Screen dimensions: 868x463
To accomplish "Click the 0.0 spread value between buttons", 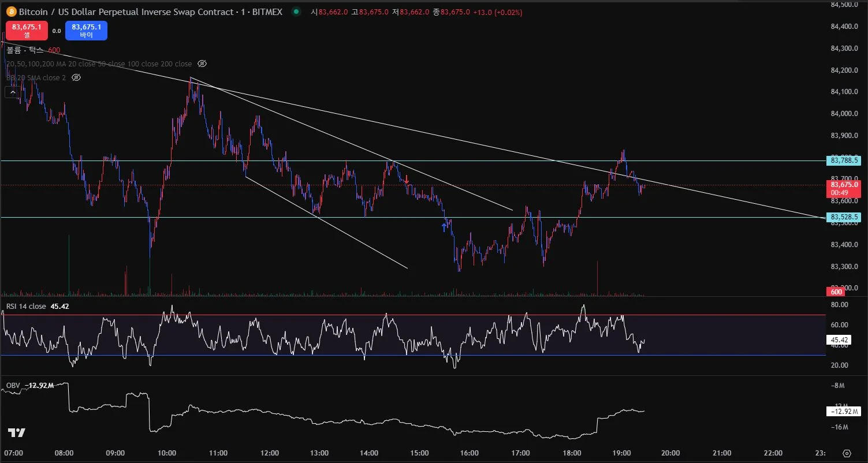I will (x=57, y=31).
